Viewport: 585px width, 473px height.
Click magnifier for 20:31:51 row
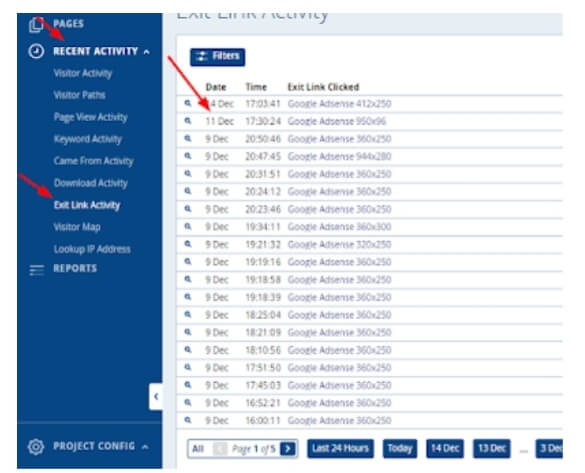tap(188, 173)
